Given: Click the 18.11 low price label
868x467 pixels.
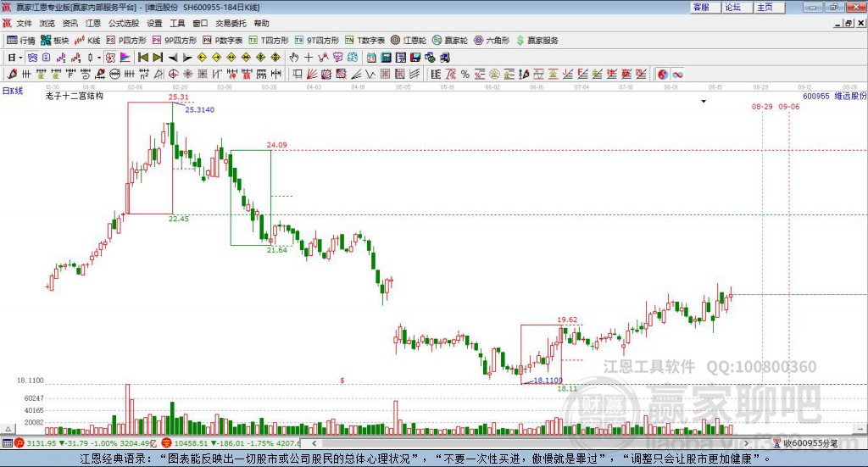Looking at the screenshot, I should click(567, 388).
